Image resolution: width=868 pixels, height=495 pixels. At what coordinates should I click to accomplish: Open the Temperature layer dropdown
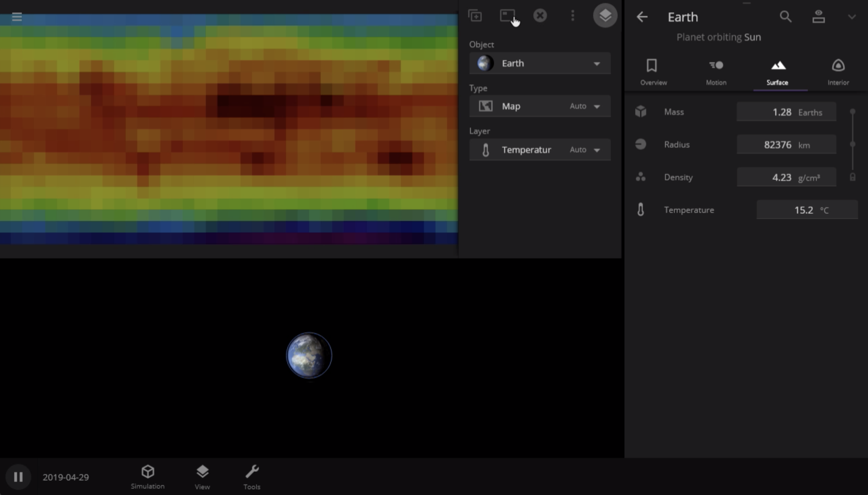540,150
